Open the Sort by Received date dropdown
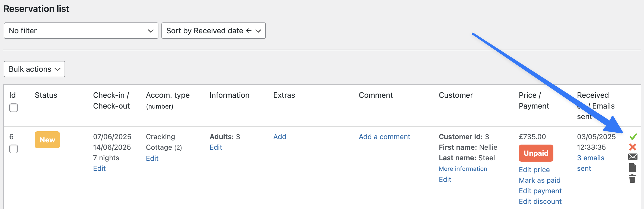The image size is (644, 209). point(213,31)
